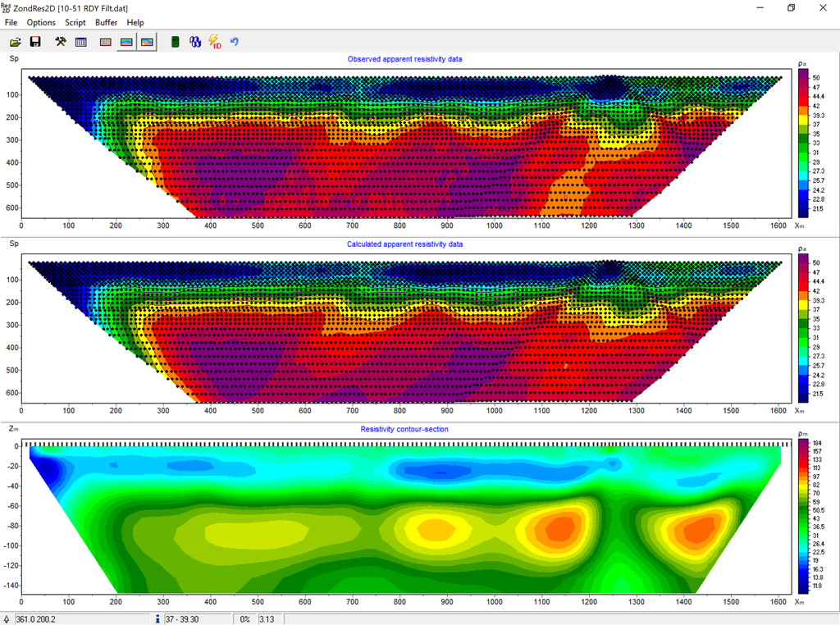Expand the Help menu

(135, 23)
